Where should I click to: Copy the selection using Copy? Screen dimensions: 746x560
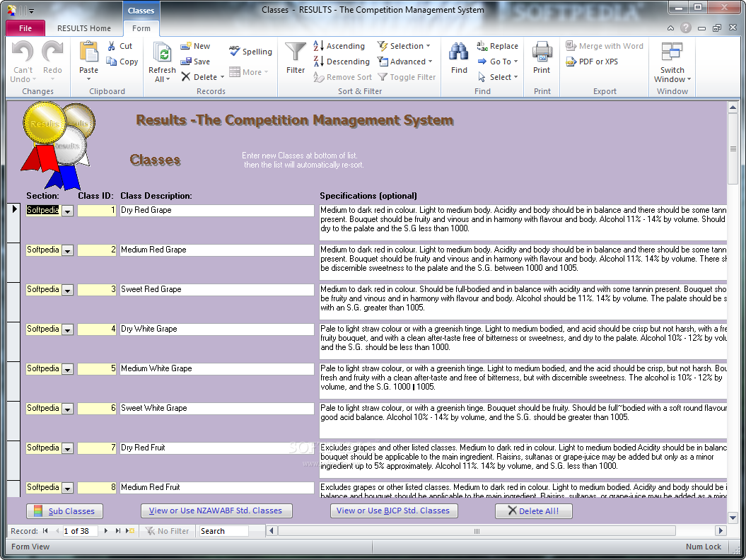click(x=122, y=62)
